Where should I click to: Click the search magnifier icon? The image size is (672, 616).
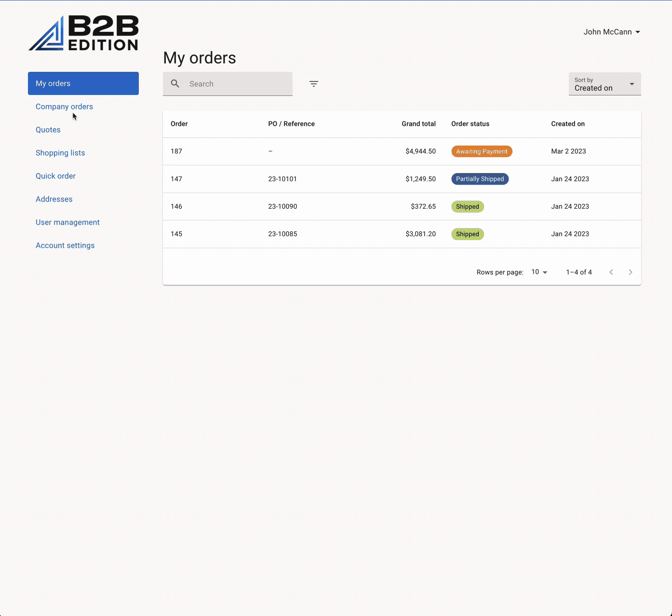(x=175, y=83)
